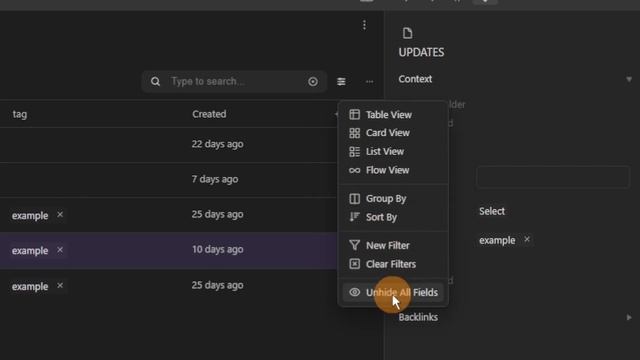Click the UPDATES title
This screenshot has height=360, width=640.
(421, 53)
